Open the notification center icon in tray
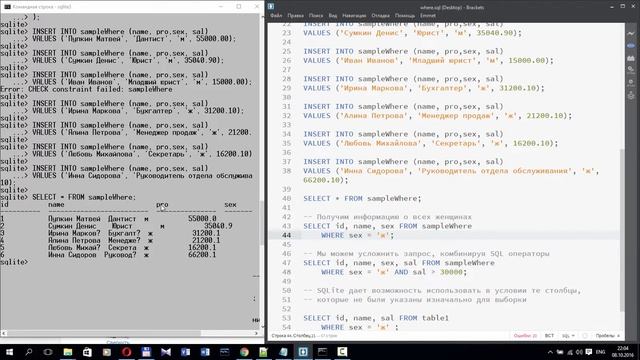The height and width of the screenshot is (360, 640). pos(589,352)
